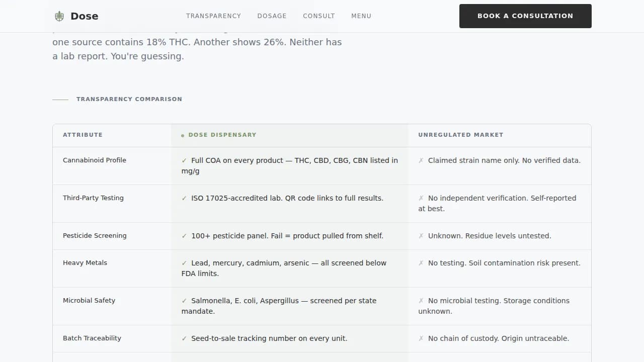Click the X mark by No chain of custody

pyautogui.click(x=421, y=338)
